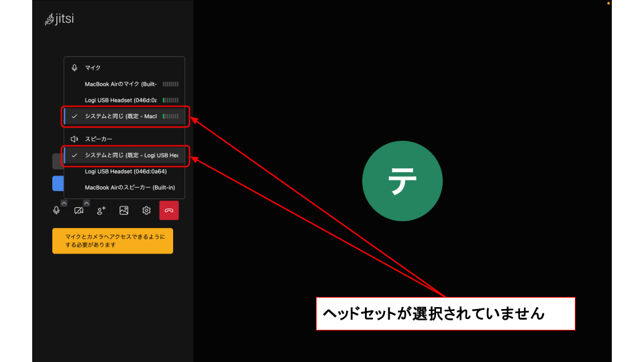
Task: Click the Jitsi logo
Action: [x=59, y=19]
